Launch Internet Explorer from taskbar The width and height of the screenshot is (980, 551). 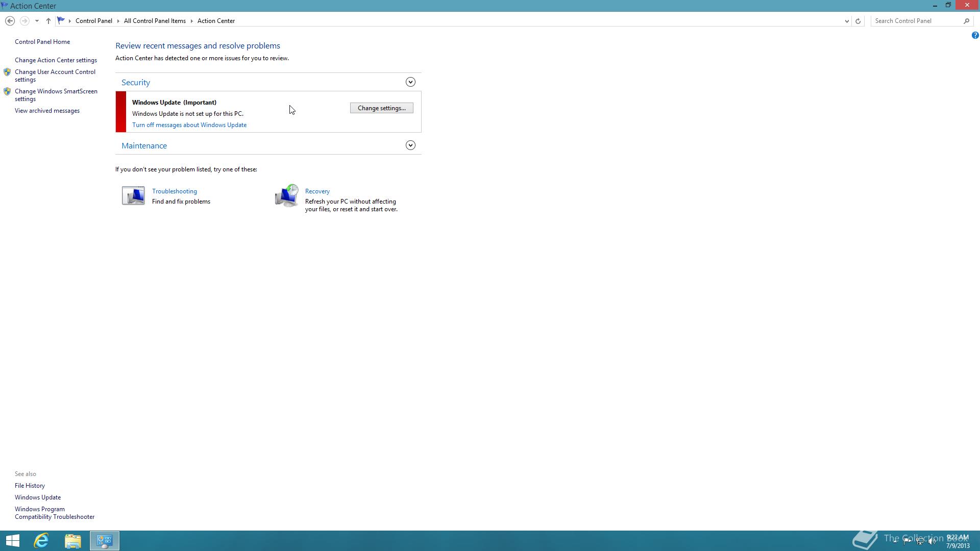point(41,541)
